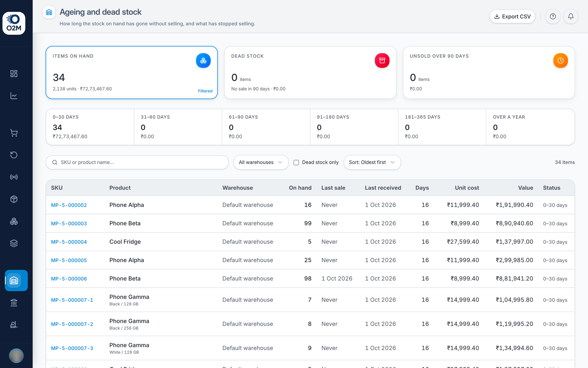Open the analytics line chart icon

point(14,96)
